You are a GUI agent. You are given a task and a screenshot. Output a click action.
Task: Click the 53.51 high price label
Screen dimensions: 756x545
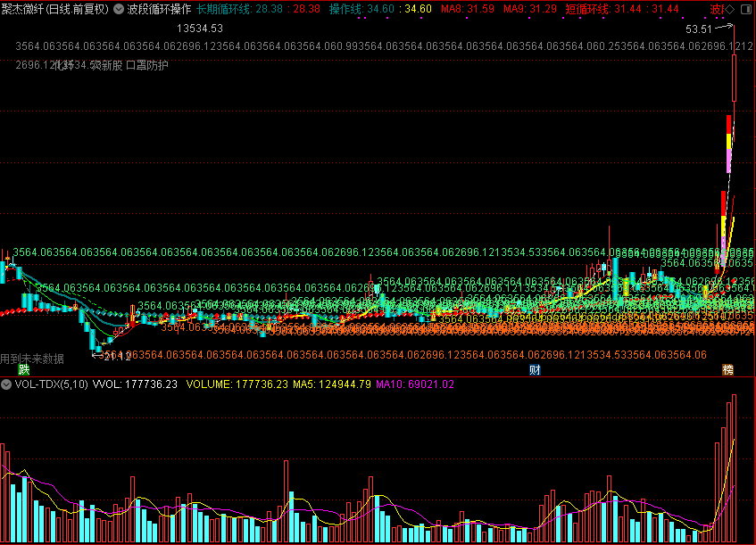(x=699, y=29)
